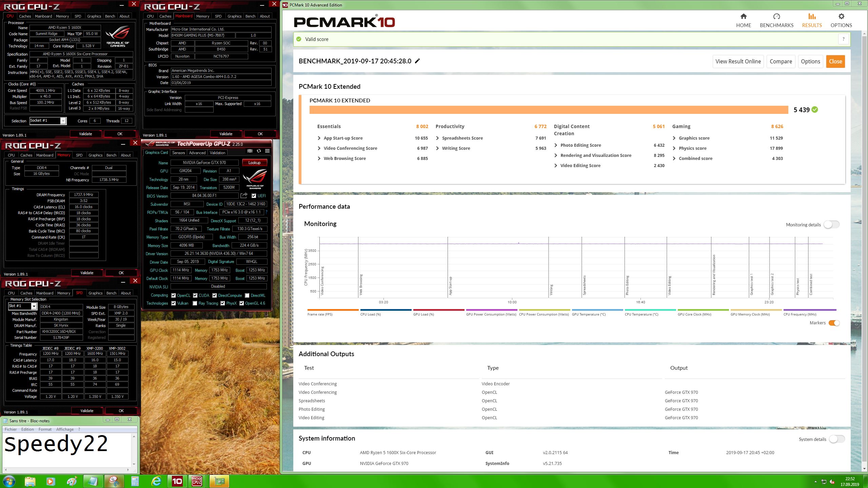
Task: Switch to PCMark 10 taskbar icon
Action: (177, 481)
